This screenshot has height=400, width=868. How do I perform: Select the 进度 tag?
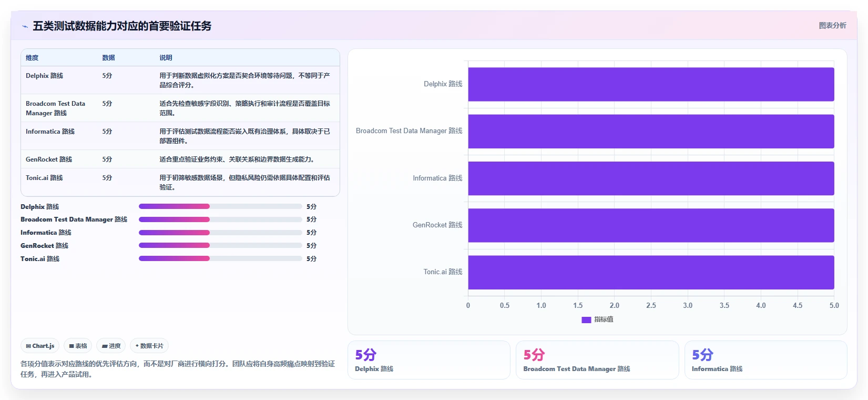111,346
